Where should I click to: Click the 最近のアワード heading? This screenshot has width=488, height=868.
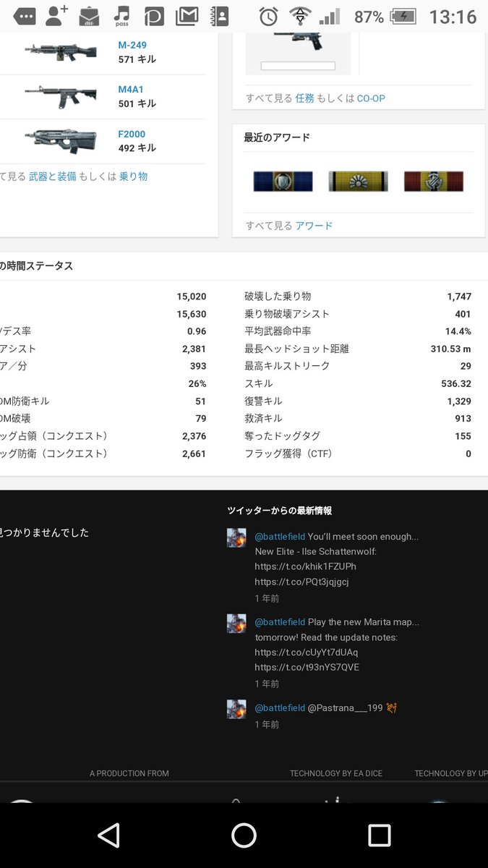[x=277, y=137]
